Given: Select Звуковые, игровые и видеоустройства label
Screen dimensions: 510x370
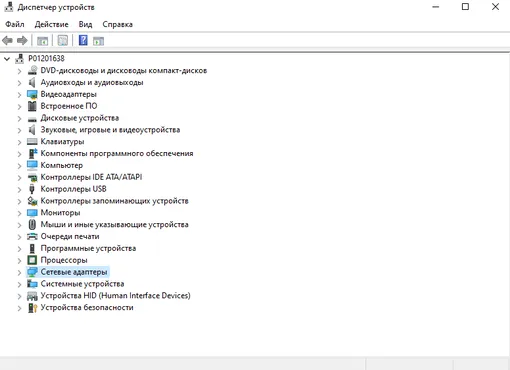Looking at the screenshot, I should (110, 130).
